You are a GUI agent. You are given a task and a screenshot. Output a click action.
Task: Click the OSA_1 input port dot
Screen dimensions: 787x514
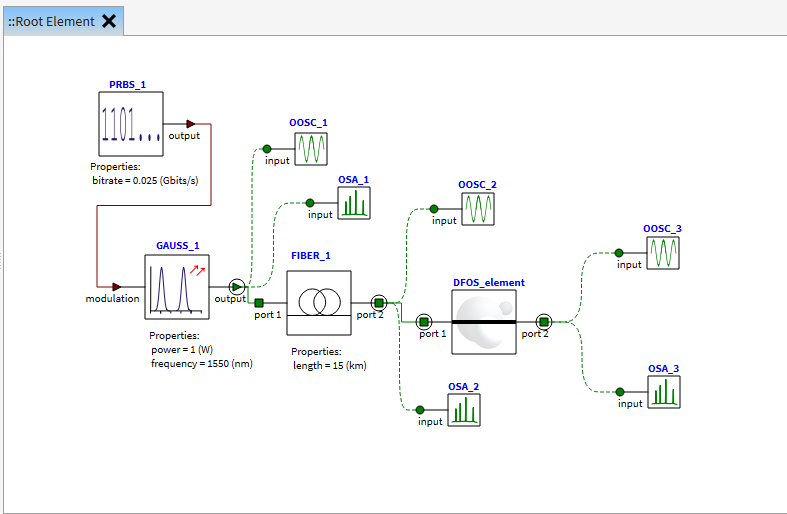tap(310, 203)
